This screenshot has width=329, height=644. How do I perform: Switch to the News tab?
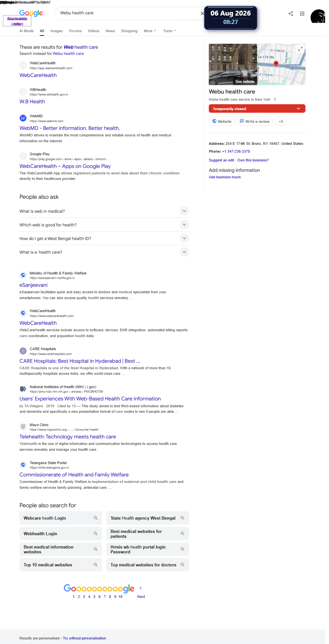point(110,31)
